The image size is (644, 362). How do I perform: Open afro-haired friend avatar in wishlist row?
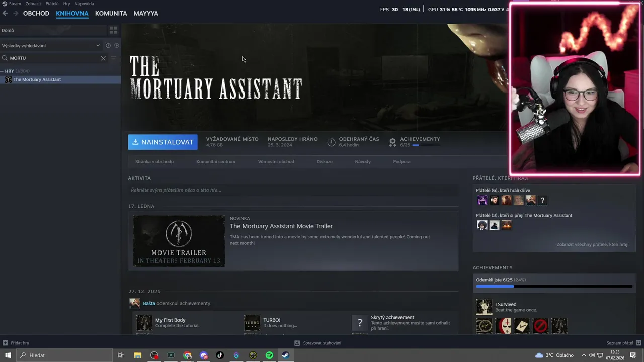pyautogui.click(x=482, y=225)
